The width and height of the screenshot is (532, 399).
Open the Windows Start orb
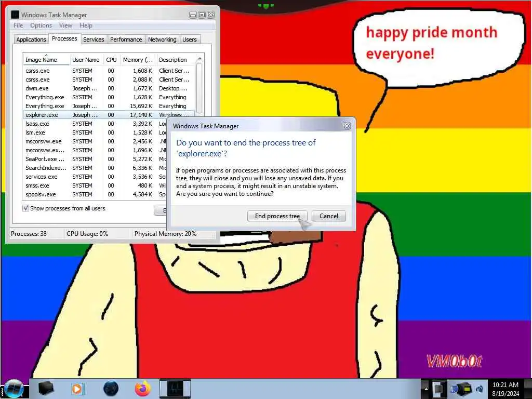coord(14,389)
